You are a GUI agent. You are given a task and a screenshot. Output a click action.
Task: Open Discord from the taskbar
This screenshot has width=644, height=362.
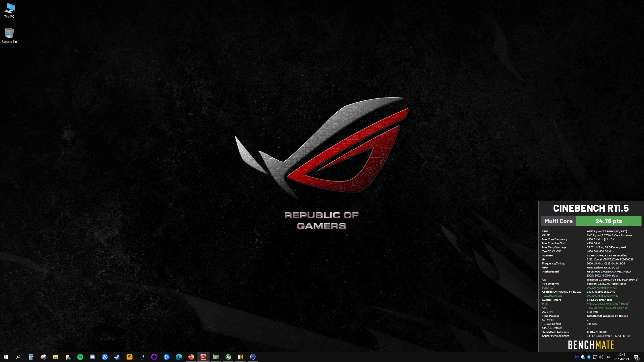point(93,357)
